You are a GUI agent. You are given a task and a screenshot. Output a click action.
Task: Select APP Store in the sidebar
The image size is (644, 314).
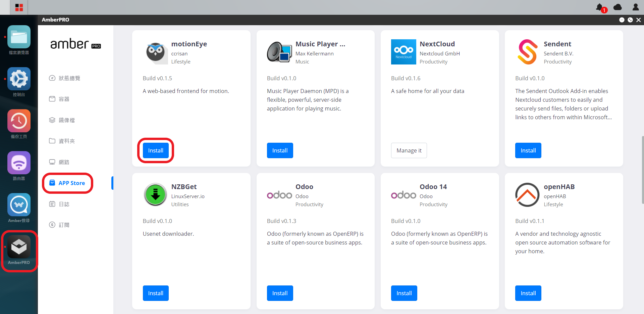67,183
